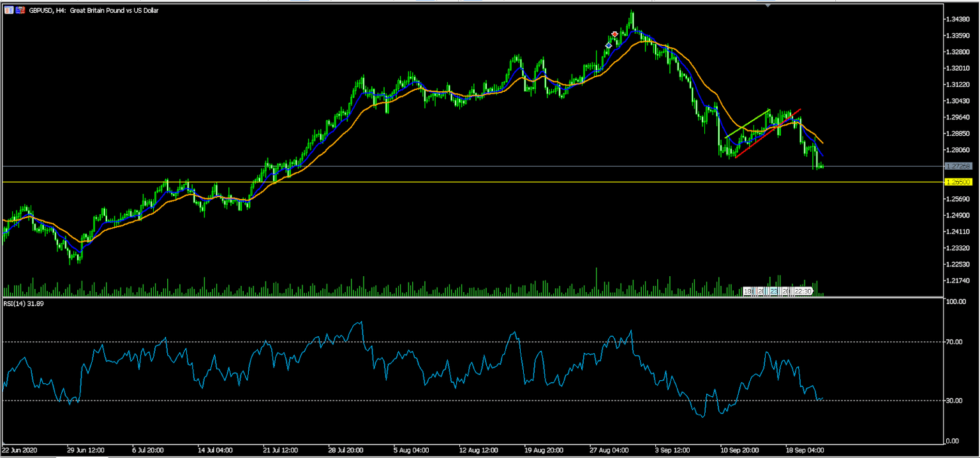
Task: Expand the 22:30 time marker label
Action: pyautogui.click(x=803, y=292)
